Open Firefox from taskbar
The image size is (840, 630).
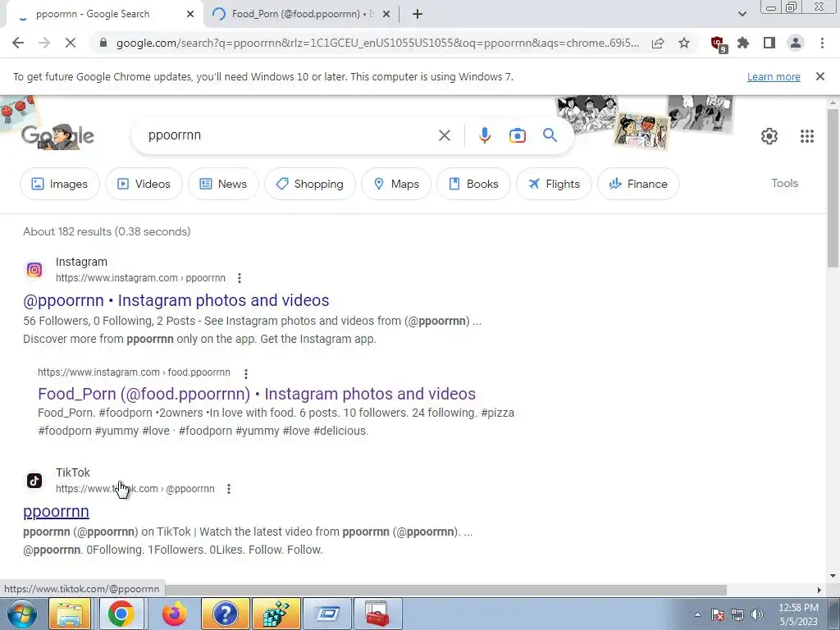click(x=174, y=614)
